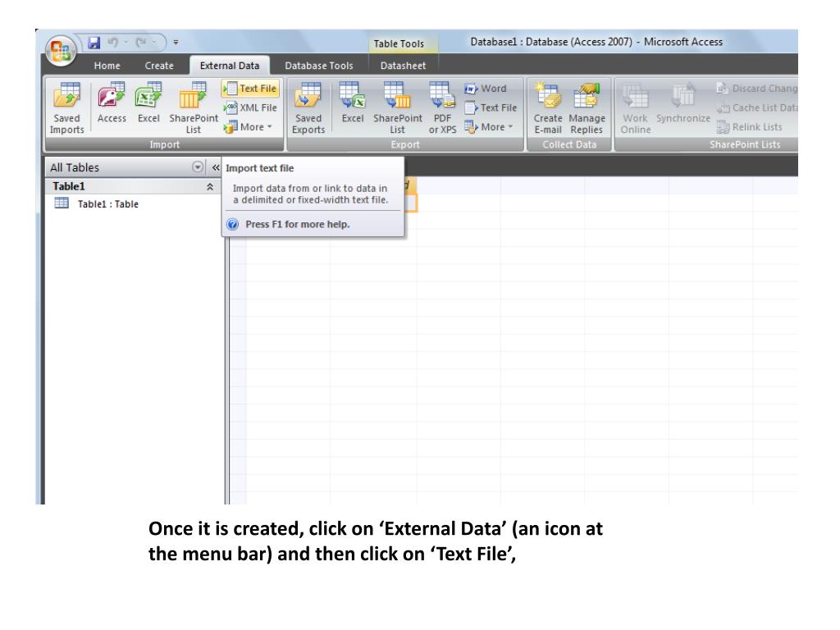Import an XML File
The width and height of the screenshot is (840, 630).
point(250,107)
